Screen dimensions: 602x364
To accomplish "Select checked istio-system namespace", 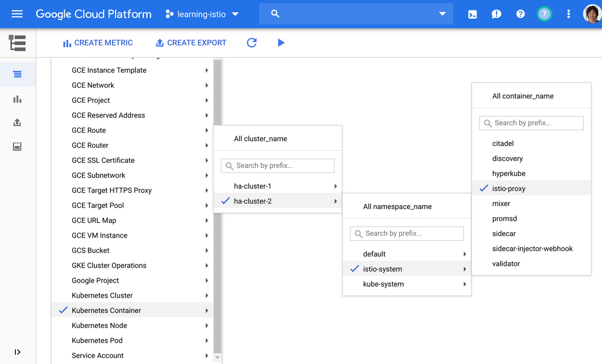I will [407, 269].
